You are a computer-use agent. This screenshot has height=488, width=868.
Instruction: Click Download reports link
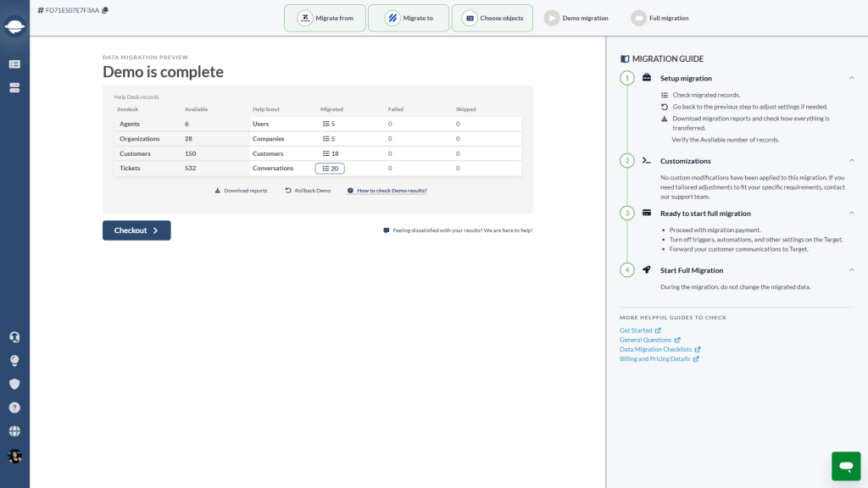pos(241,191)
